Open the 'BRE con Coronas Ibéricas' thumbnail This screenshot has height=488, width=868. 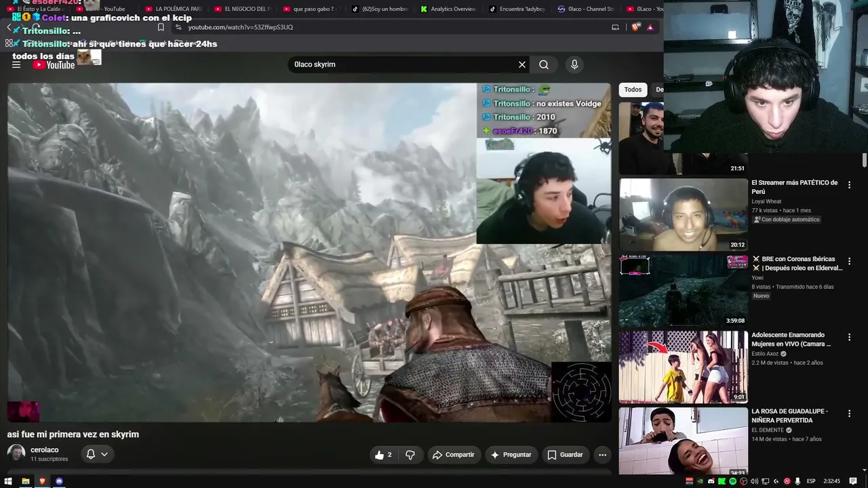tap(684, 291)
